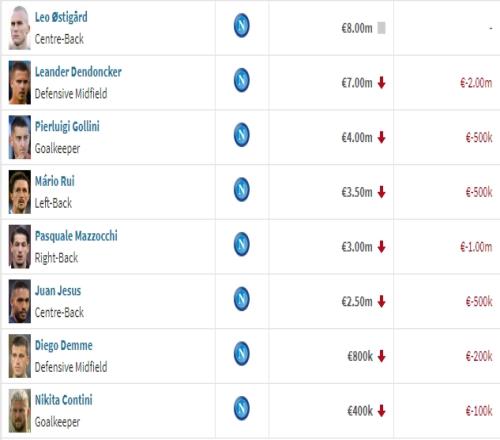
Task: Click the red down arrow beside €400k
Action: pos(381,411)
